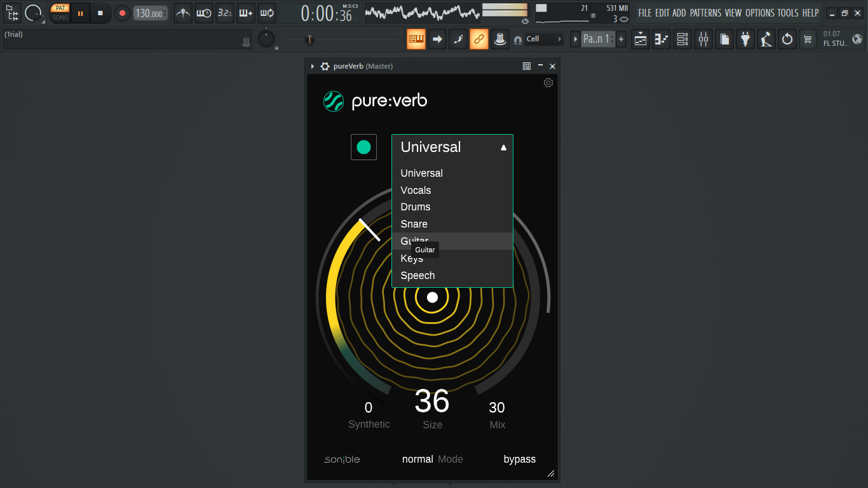
Task: Open the Channel rack icon
Action: click(682, 39)
